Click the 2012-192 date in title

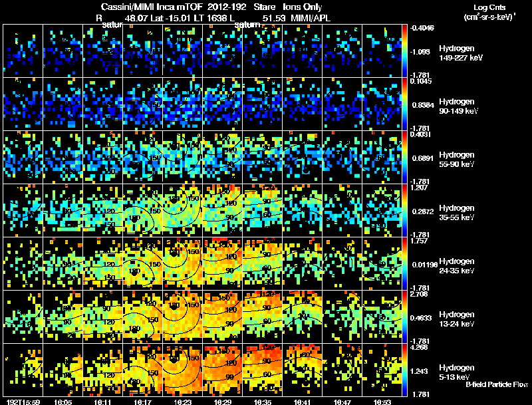(x=227, y=7)
